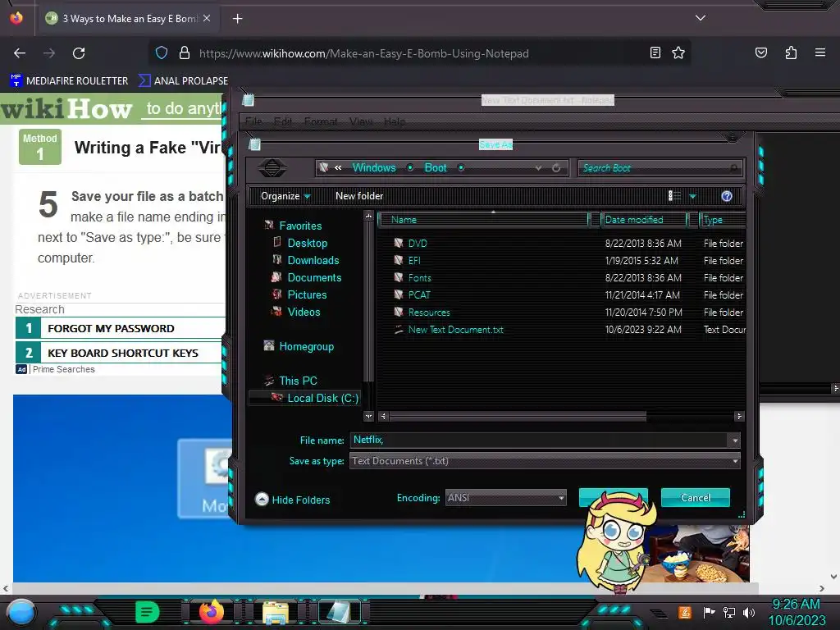This screenshot has height=630, width=840.
Task: Open MEDIAFIRE ROULETTER bookmark
Action: (x=69, y=81)
